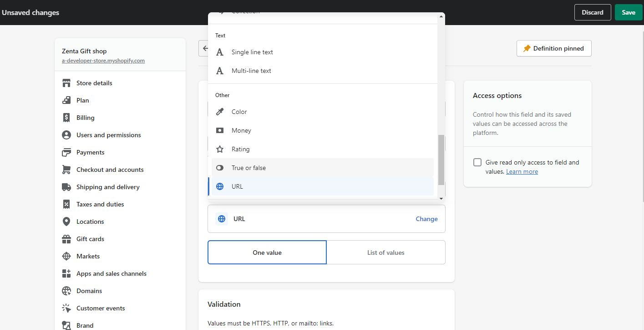Click the Gift cards present icon
This screenshot has height=330, width=644.
click(x=66, y=239)
